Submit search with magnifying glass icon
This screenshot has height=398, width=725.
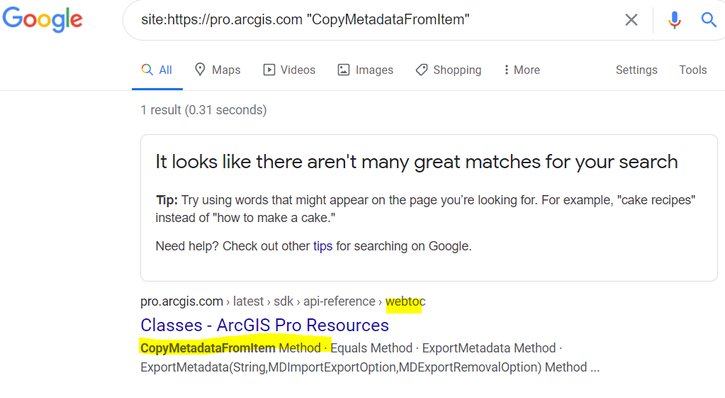tap(708, 20)
